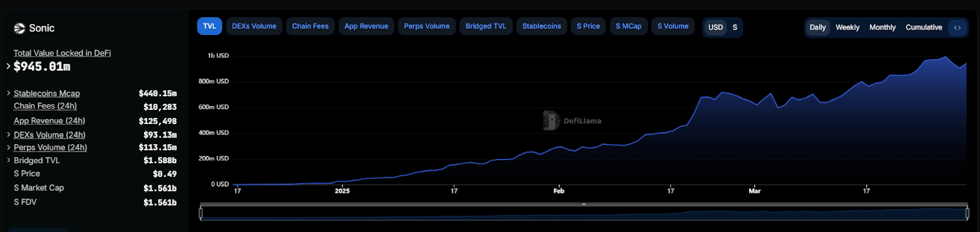Expand the Bridged TVL row
The height and width of the screenshot is (232, 980).
click(9, 160)
